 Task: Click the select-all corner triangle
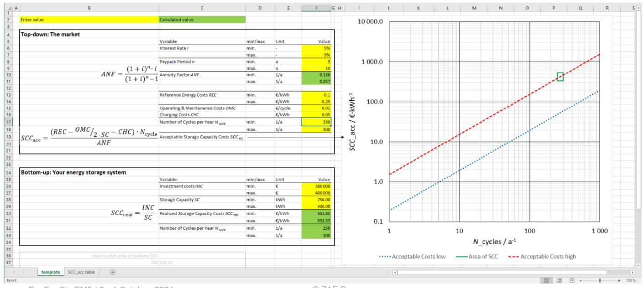click(11, 8)
